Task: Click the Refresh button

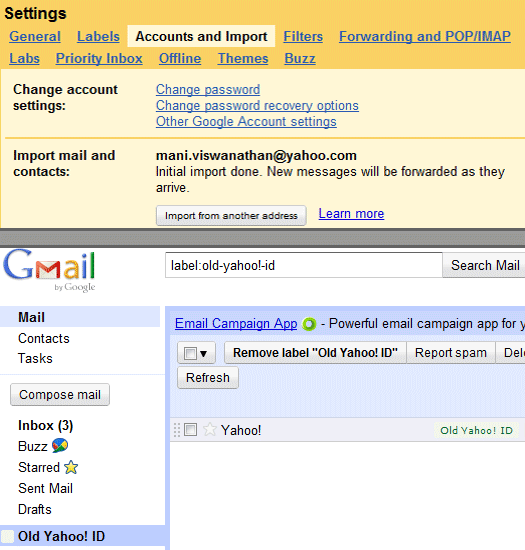Action: tap(208, 378)
